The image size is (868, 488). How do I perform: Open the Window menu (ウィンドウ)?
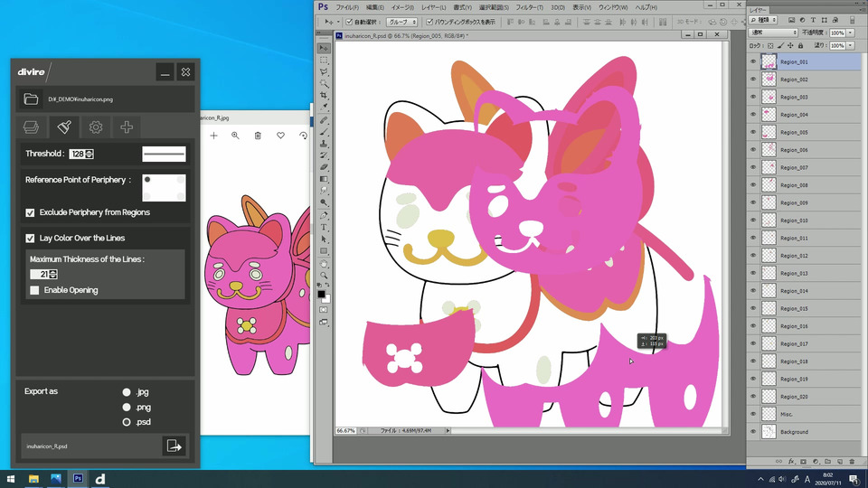click(x=613, y=7)
